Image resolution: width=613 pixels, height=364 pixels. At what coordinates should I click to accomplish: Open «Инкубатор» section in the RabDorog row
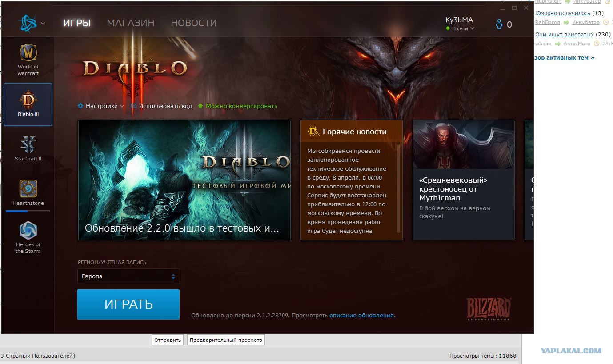(585, 22)
